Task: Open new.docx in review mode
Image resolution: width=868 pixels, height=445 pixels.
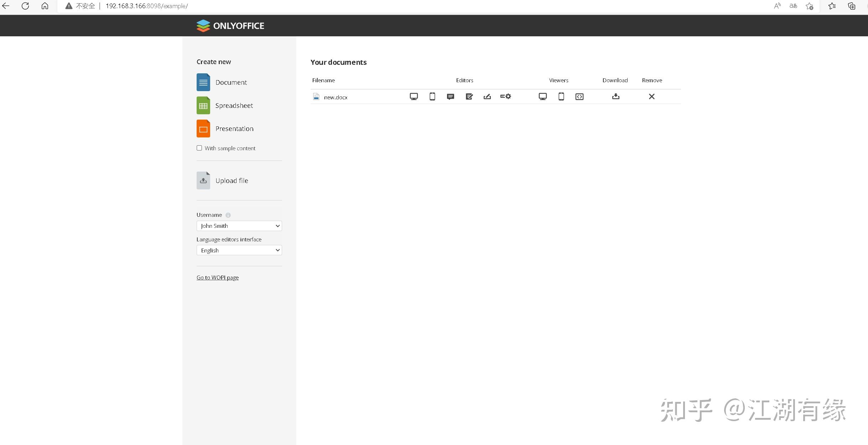Action: coord(469,96)
